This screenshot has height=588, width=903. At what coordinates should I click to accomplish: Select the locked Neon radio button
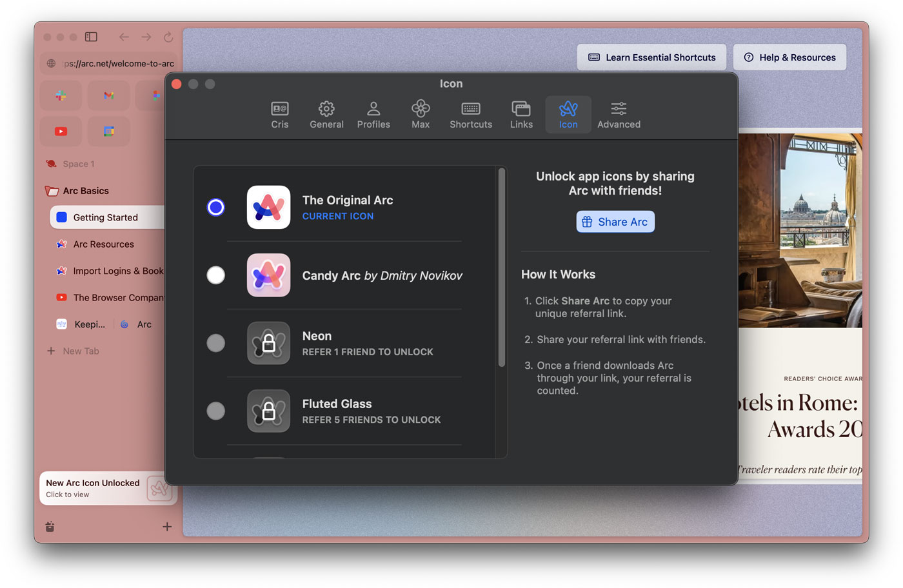click(x=215, y=343)
